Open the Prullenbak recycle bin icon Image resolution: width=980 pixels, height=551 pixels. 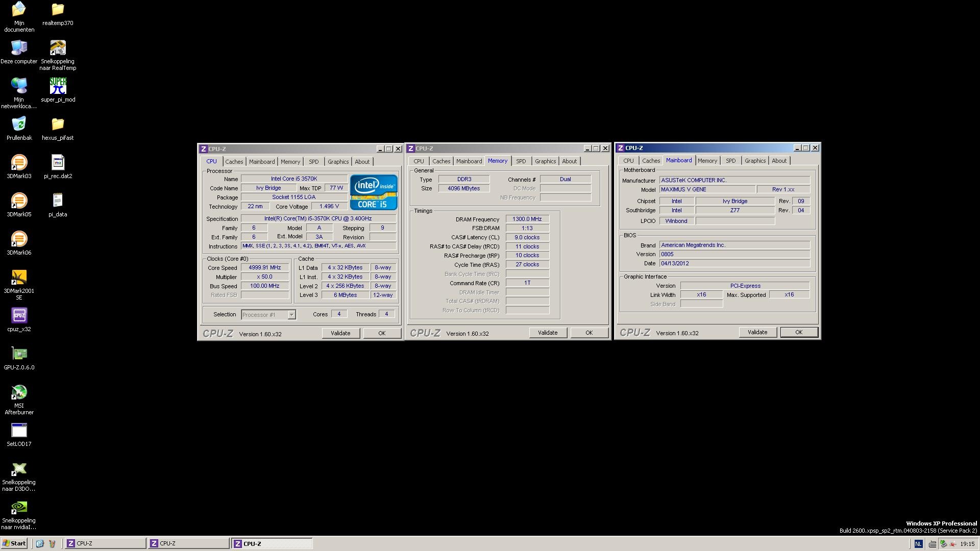coord(19,125)
